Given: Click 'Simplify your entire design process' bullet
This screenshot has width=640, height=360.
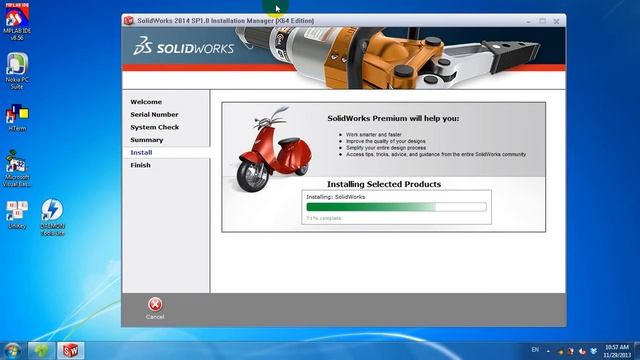Looking at the screenshot, I should (386, 148).
